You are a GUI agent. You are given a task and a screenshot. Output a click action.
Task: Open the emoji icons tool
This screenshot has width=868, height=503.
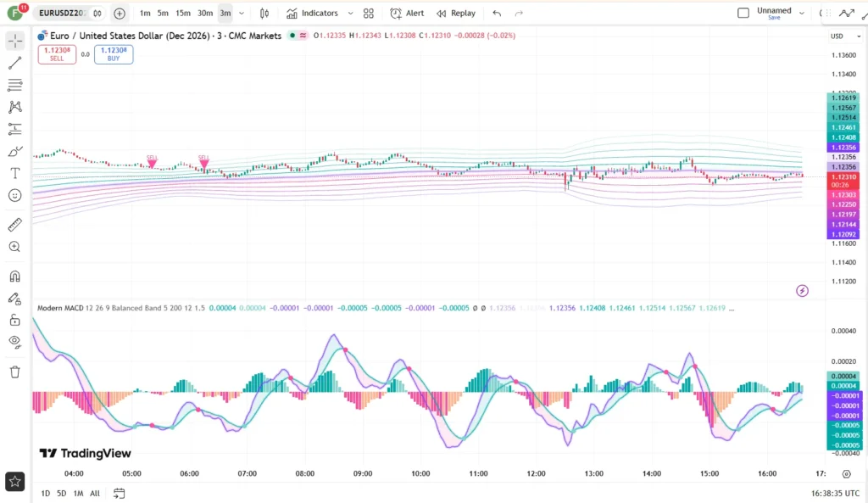point(15,196)
